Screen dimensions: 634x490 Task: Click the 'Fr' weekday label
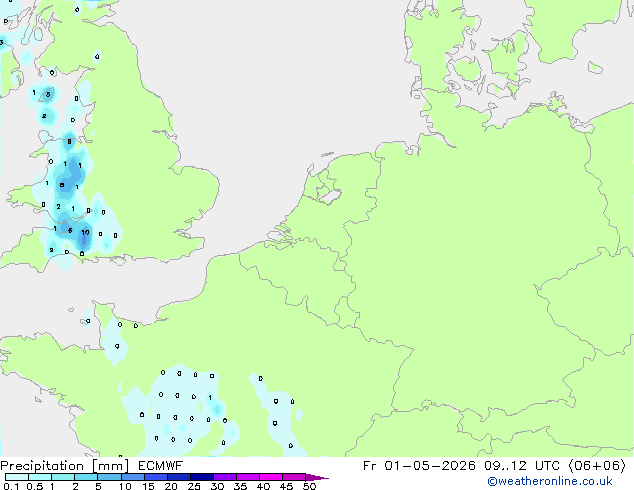click(x=369, y=466)
